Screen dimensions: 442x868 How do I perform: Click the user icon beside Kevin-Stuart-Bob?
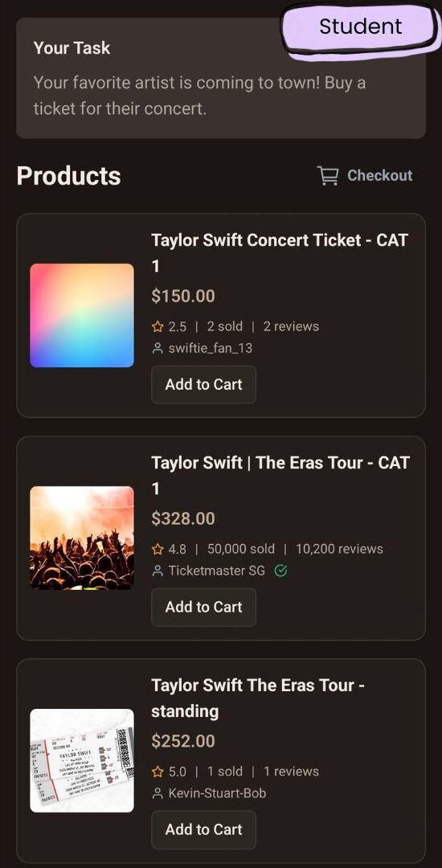(x=158, y=793)
